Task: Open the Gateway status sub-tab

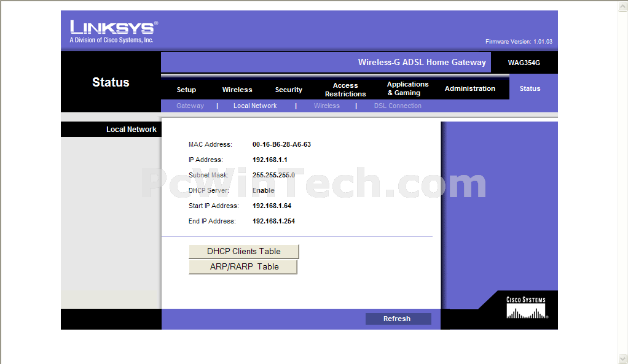Action: point(190,106)
